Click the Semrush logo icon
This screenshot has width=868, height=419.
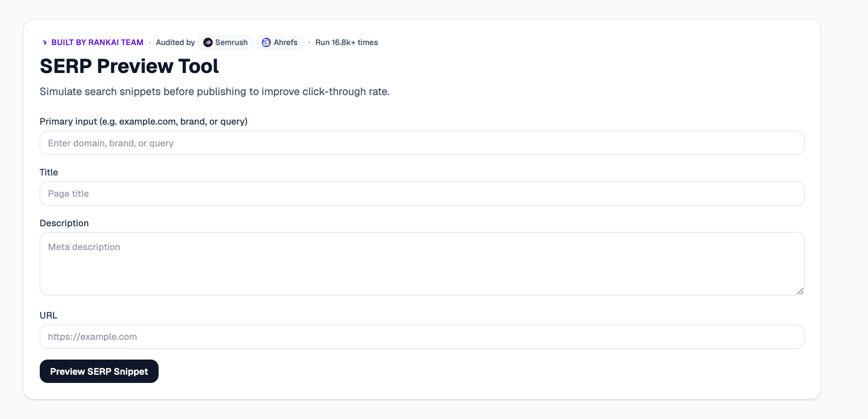click(208, 43)
